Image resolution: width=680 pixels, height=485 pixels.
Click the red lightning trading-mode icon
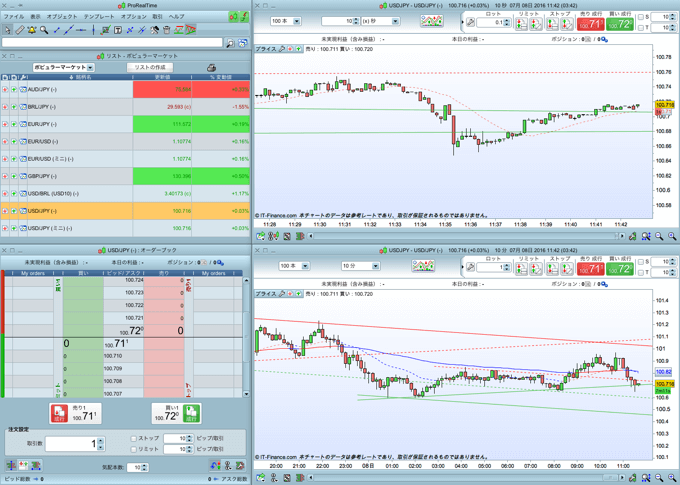pyautogui.click(x=245, y=16)
